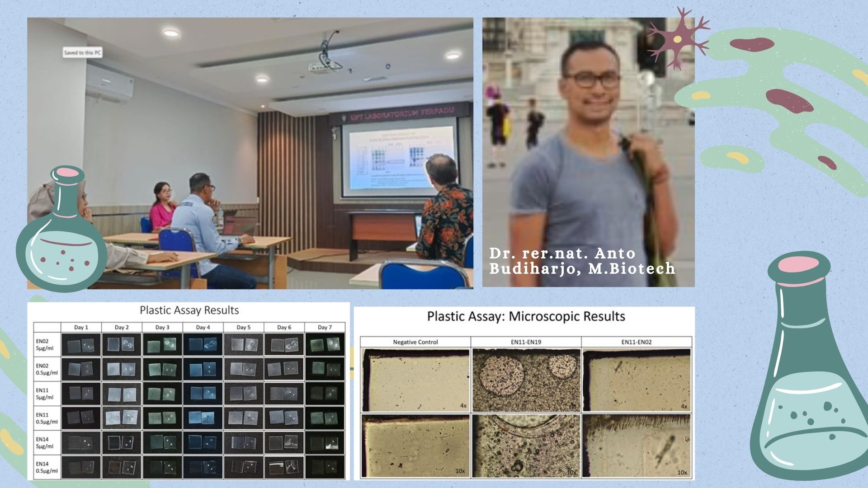Image resolution: width=868 pixels, height=488 pixels.
Task: Click the neuron cell icon
Action: click(x=677, y=40)
